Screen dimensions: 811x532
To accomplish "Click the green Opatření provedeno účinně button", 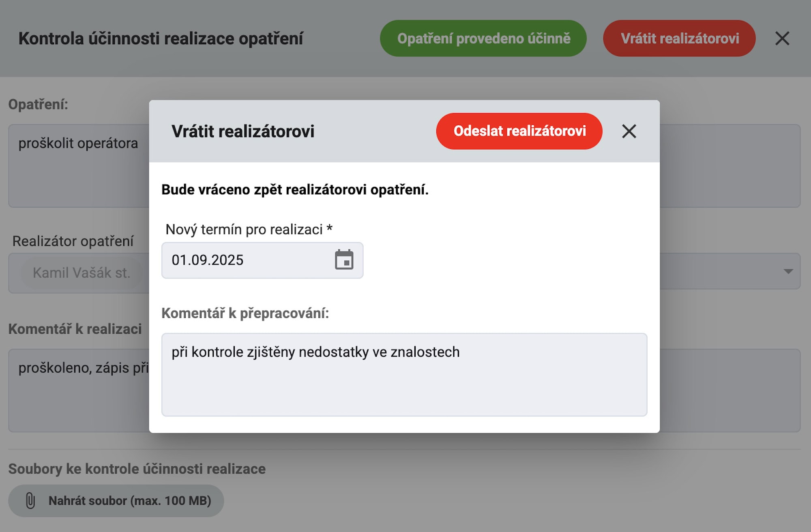I will point(483,39).
